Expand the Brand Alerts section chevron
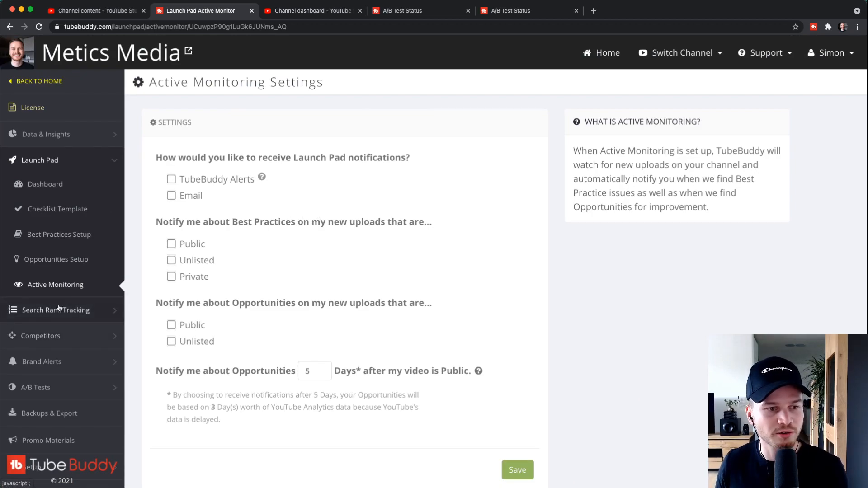Viewport: 868px width, 488px height. coord(115,361)
